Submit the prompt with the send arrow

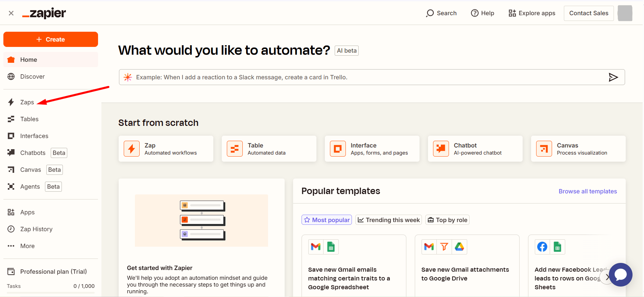click(x=613, y=77)
